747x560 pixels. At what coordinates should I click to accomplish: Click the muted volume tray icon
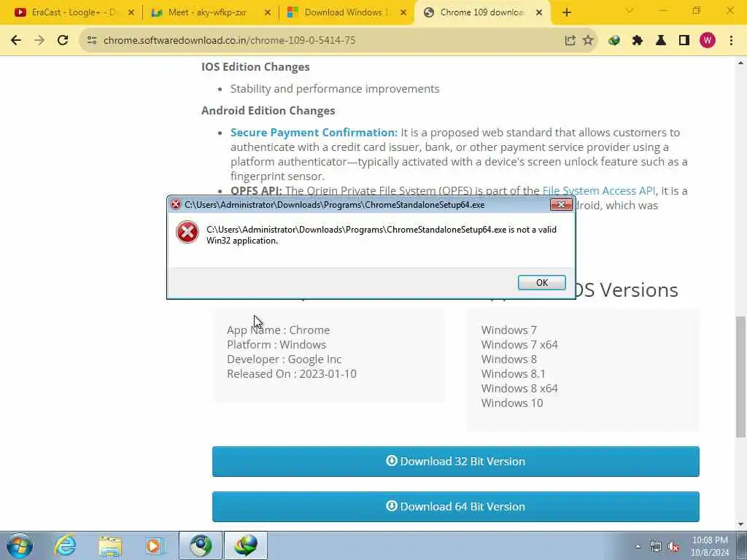[x=673, y=547]
